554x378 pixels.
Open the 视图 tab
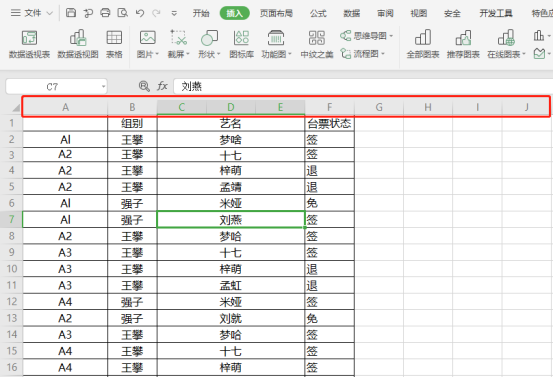pos(419,13)
